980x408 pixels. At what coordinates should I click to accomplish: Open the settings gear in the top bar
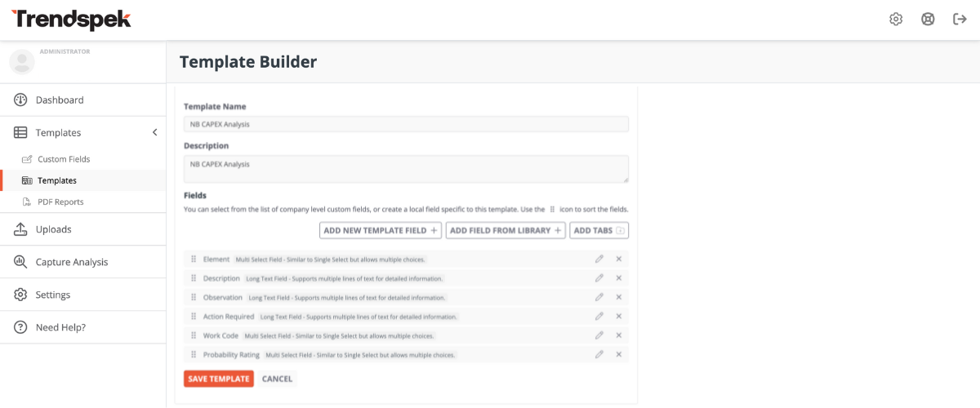[x=896, y=20]
